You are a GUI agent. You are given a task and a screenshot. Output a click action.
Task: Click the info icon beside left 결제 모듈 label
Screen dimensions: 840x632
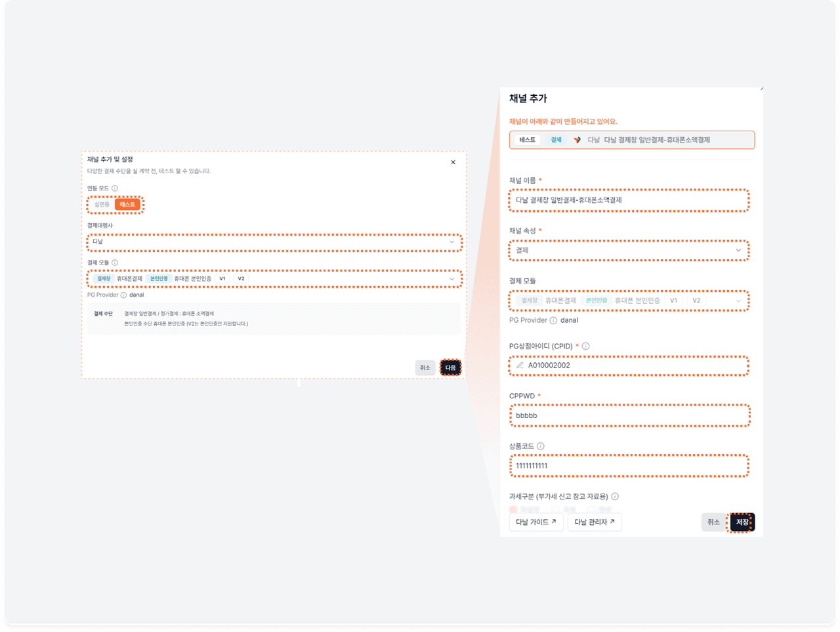point(115,263)
